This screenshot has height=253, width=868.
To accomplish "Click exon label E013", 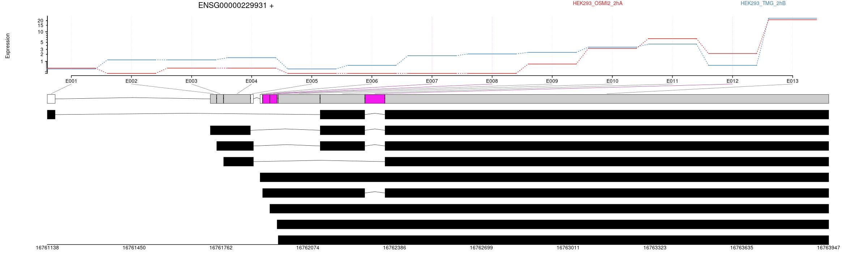I will [792, 81].
